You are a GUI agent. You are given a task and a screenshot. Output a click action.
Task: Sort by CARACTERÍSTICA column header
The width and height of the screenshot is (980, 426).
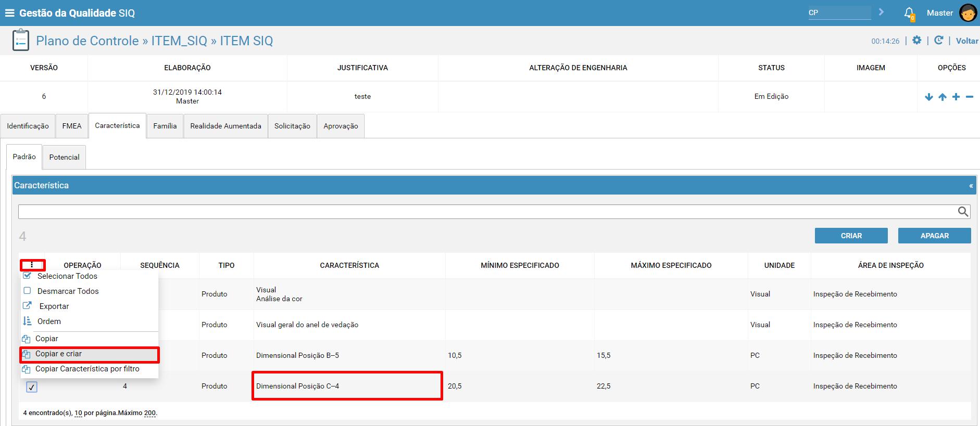pyautogui.click(x=349, y=265)
